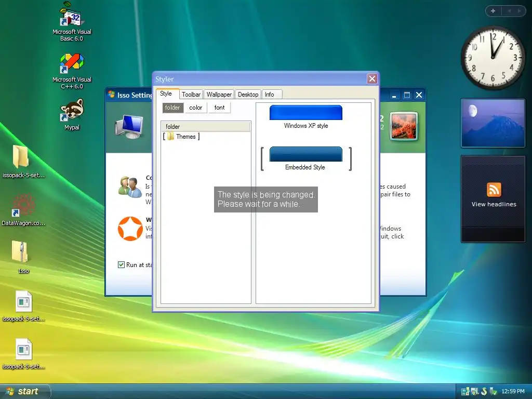The height and width of the screenshot is (399, 532).
Task: Click the orange star circle icon in Isso Settings
Action: tap(130, 229)
